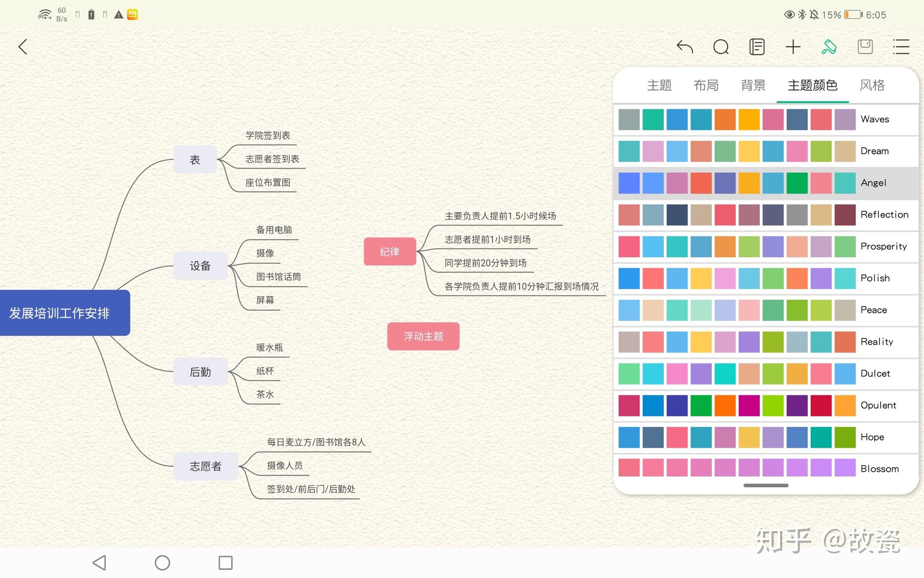Select the Angel color theme row
Viewport: 924px width, 578px height.
tap(766, 183)
